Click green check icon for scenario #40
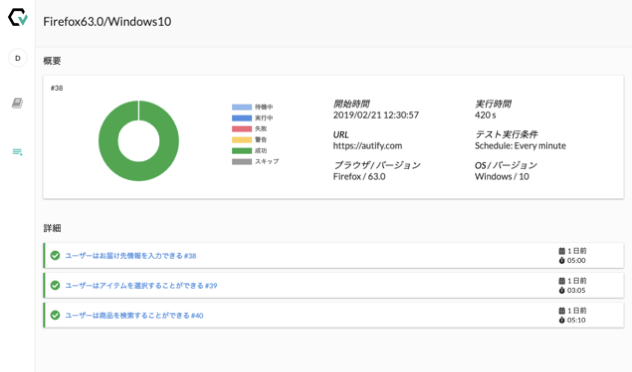Viewport: 632px width, 372px height. 55,315
